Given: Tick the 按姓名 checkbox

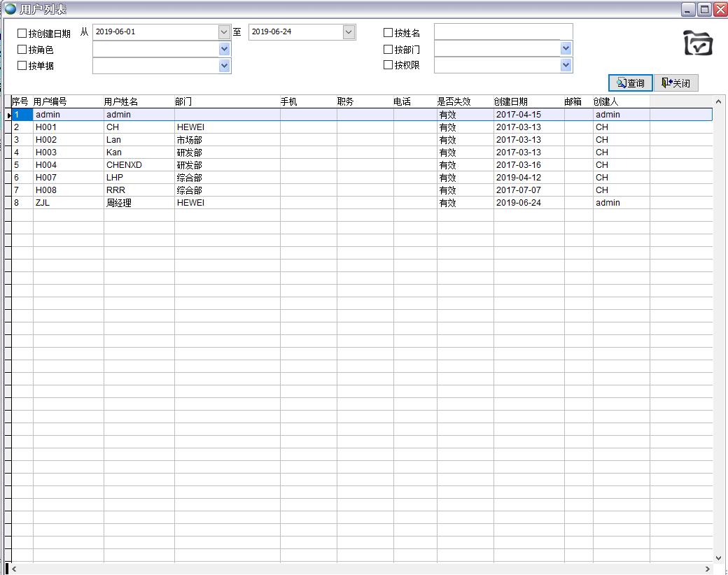Looking at the screenshot, I should pos(388,32).
